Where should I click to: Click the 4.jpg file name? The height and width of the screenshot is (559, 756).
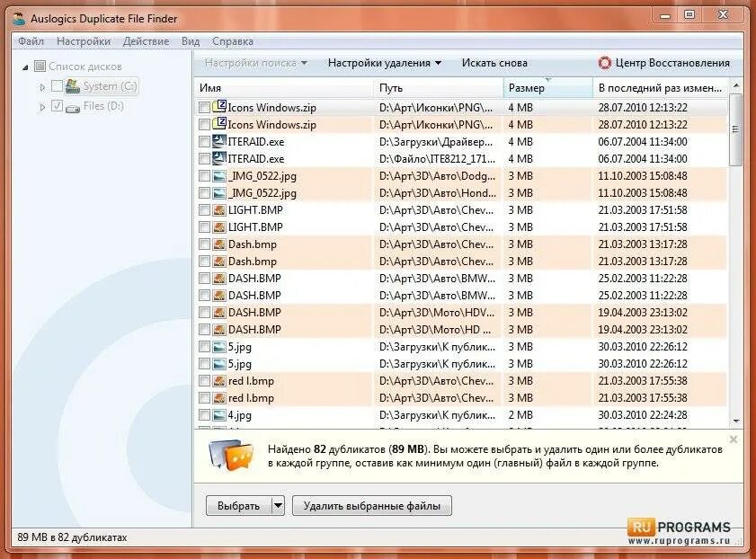[240, 415]
